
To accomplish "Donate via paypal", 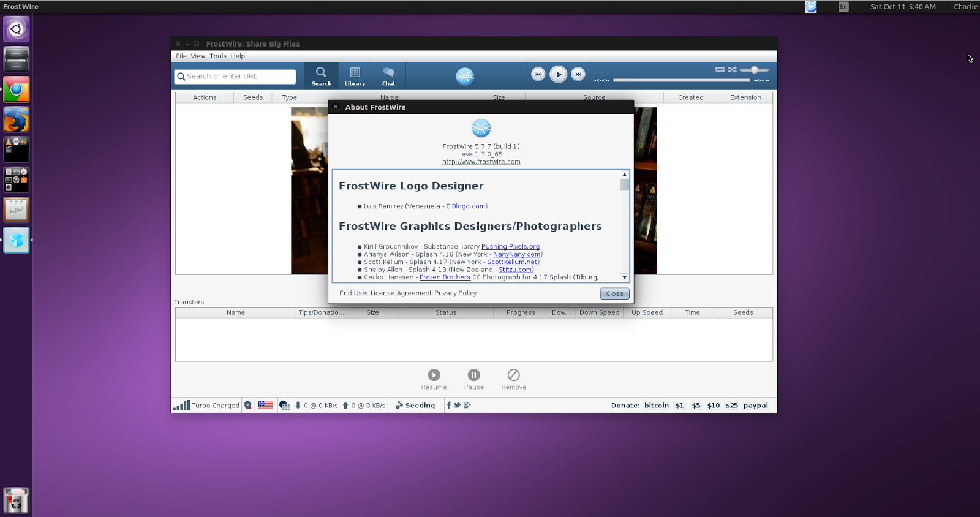I will 756,406.
